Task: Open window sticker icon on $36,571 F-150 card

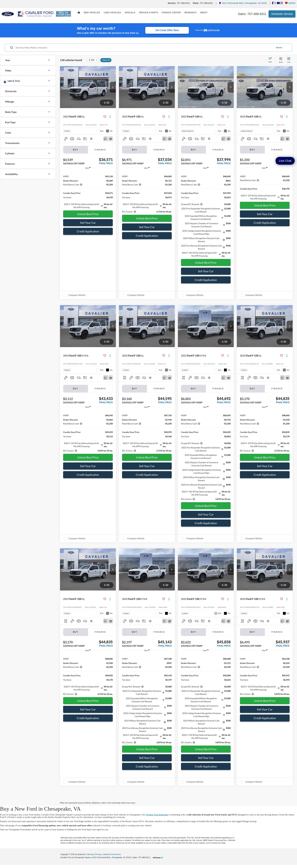Action: point(105,139)
